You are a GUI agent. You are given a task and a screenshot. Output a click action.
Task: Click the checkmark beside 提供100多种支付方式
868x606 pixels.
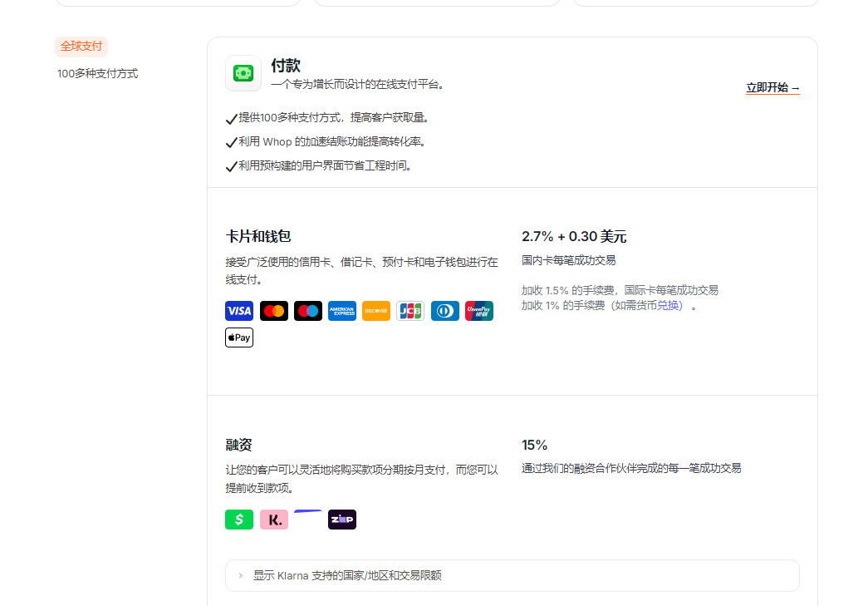pos(232,119)
